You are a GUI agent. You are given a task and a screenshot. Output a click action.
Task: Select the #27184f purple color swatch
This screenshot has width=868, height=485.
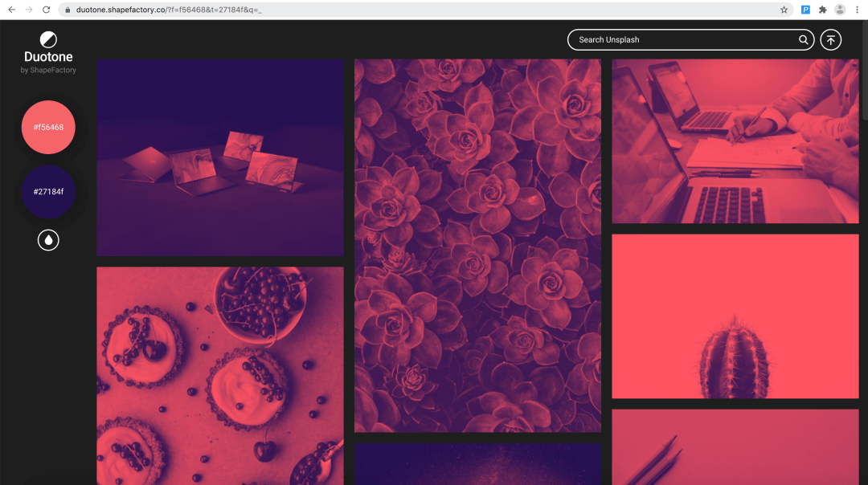(x=48, y=192)
